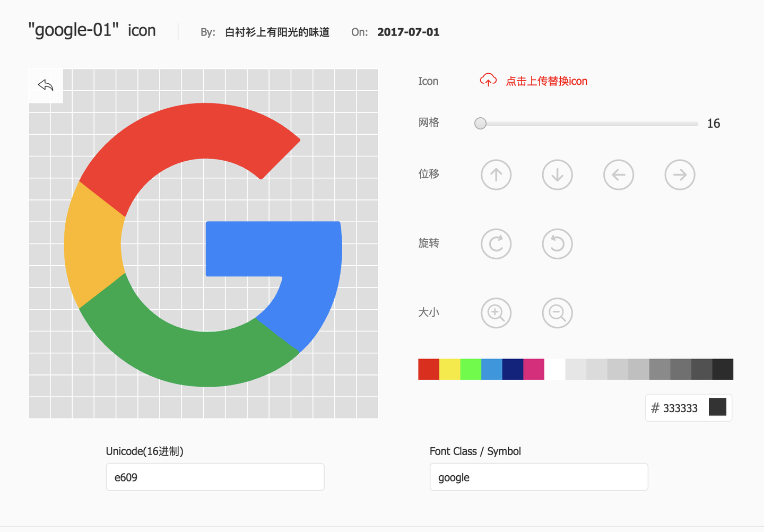Pick the yellow color swatch
Image resolution: width=764 pixels, height=532 pixels.
click(x=450, y=369)
